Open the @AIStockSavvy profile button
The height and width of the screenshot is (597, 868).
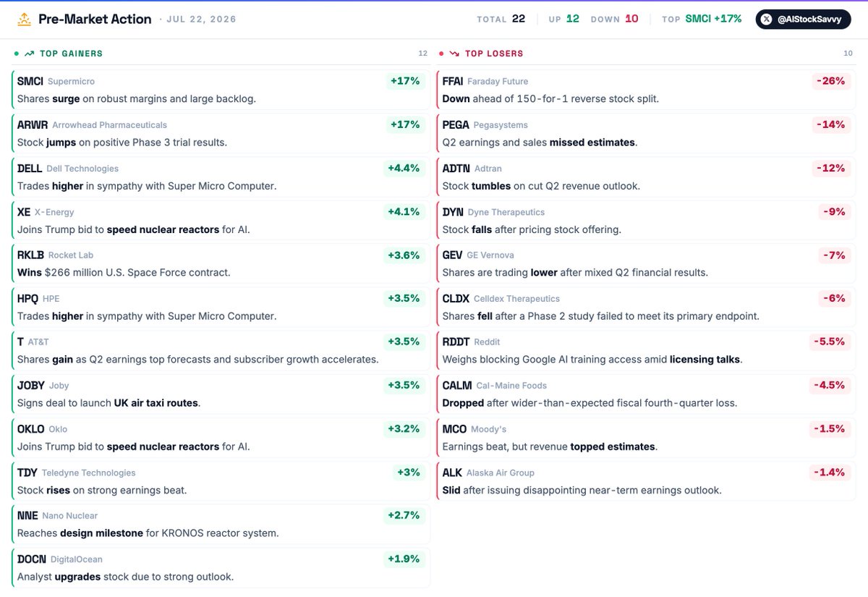point(803,20)
